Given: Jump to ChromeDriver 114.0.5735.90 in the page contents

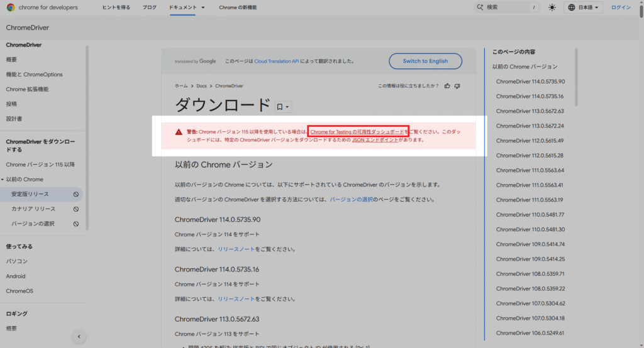Looking at the screenshot, I should (530, 81).
